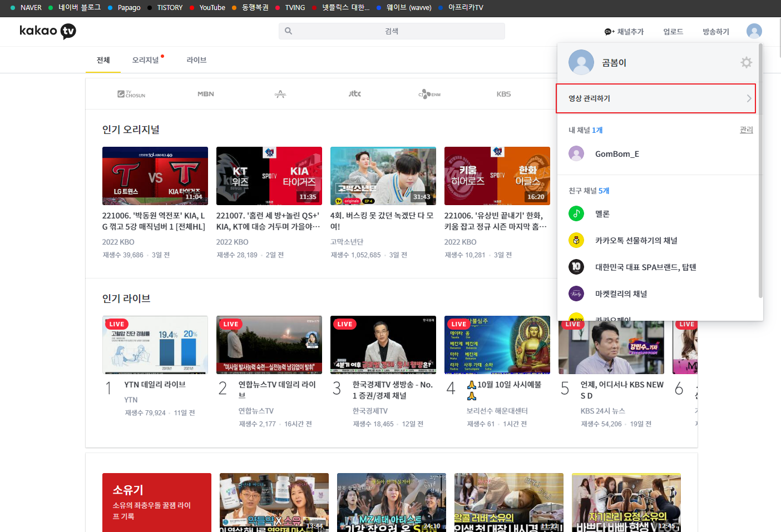Open YTN 데일리 라이브 thumbnail

(x=155, y=345)
